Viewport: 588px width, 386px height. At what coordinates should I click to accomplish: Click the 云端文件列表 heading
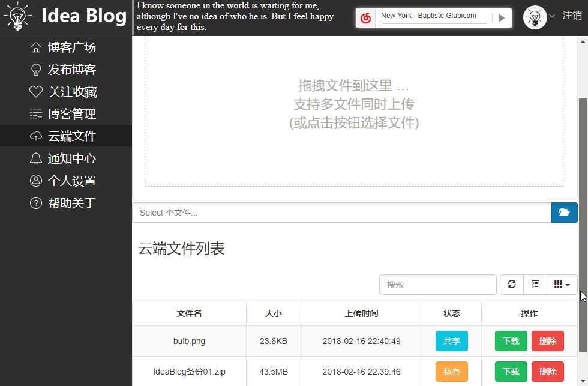181,249
